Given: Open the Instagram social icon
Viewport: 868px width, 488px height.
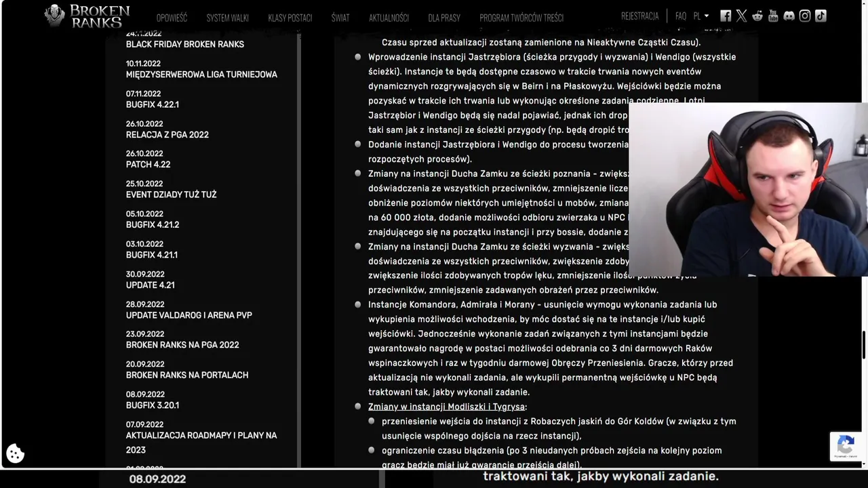Looking at the screenshot, I should tap(805, 16).
